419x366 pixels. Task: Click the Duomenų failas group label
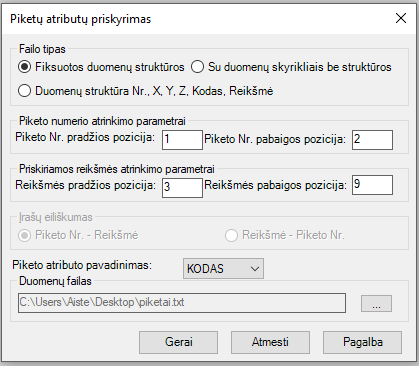point(55,281)
